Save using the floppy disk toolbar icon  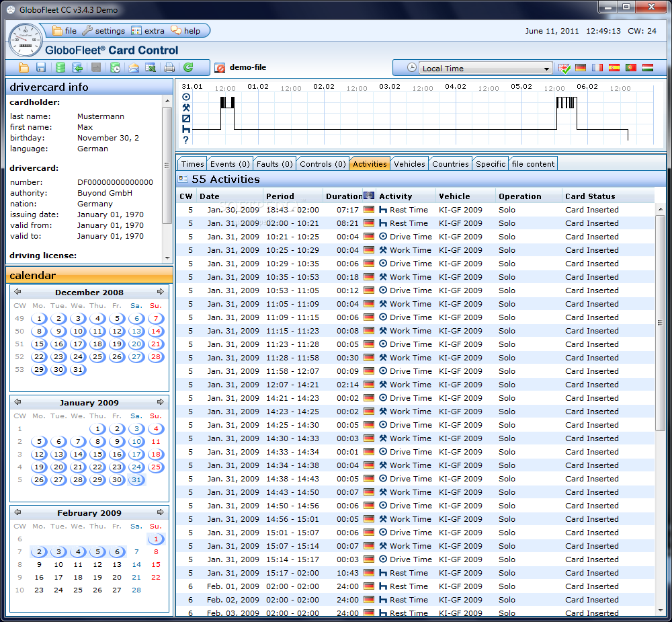click(41, 68)
